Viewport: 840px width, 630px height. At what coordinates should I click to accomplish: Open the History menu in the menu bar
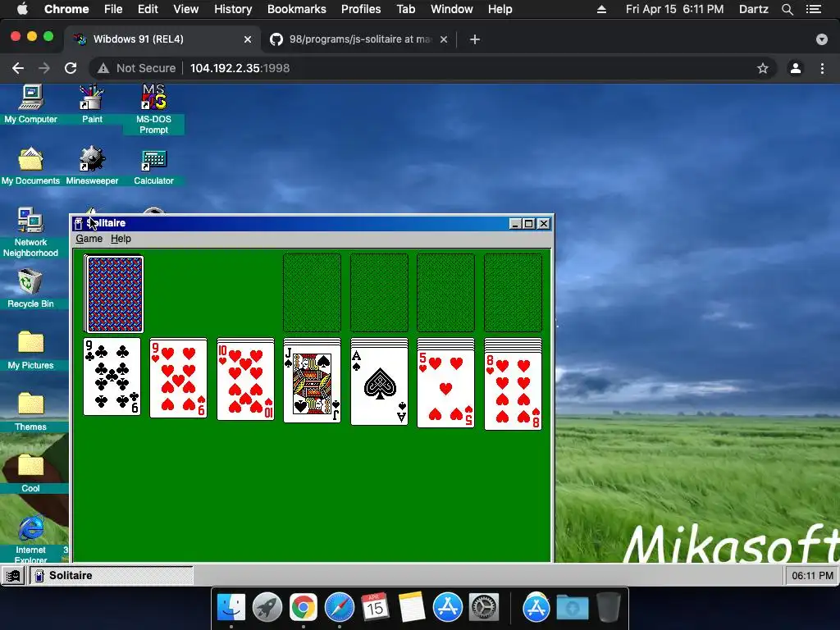pos(233,9)
